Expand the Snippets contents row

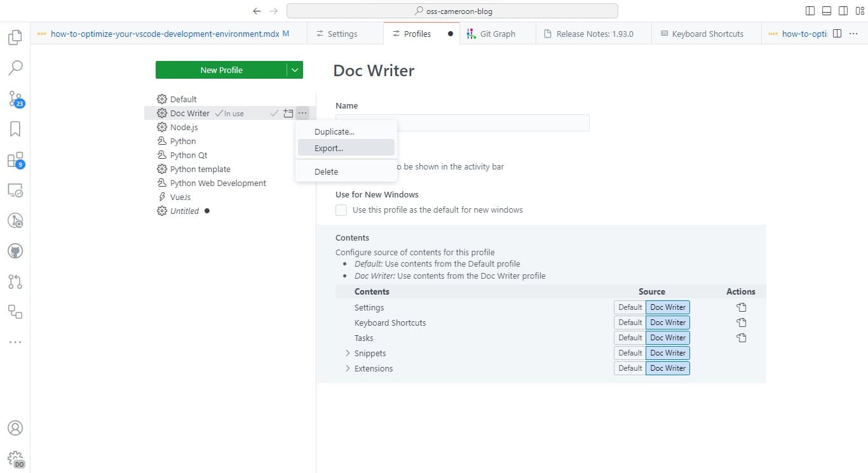pos(348,353)
